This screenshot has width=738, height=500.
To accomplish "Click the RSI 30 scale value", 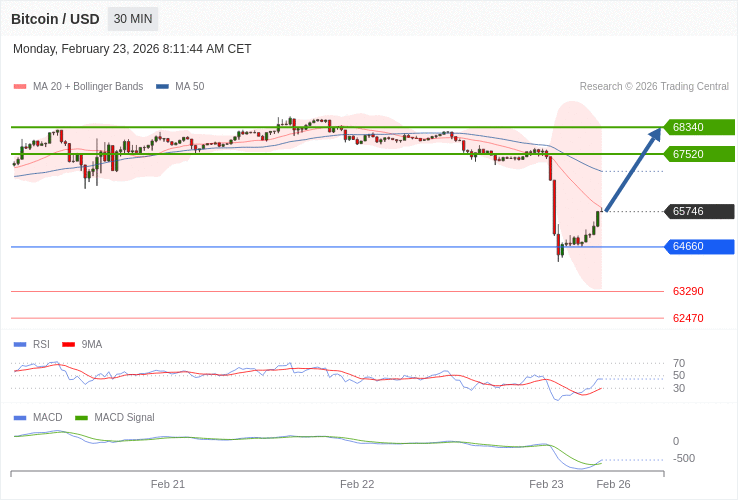I will (x=679, y=388).
